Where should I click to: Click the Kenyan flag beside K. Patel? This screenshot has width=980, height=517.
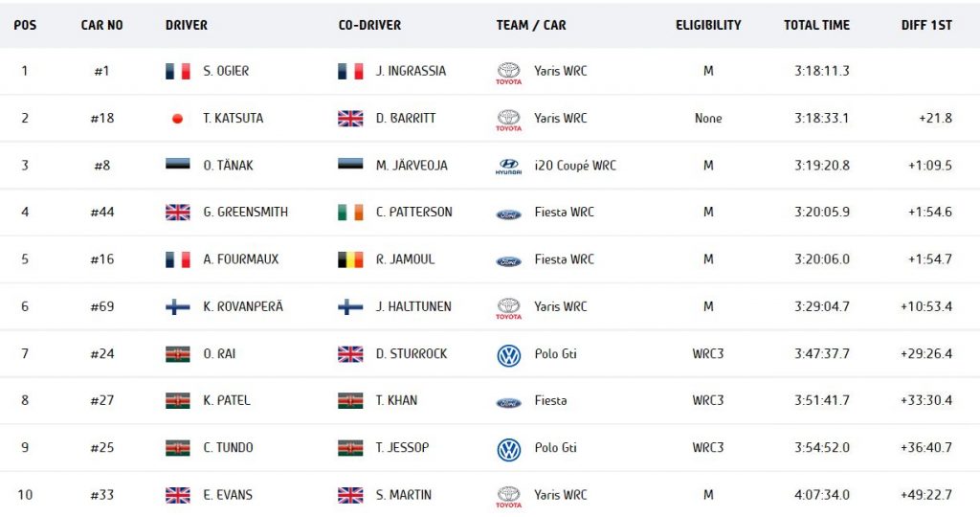177,401
